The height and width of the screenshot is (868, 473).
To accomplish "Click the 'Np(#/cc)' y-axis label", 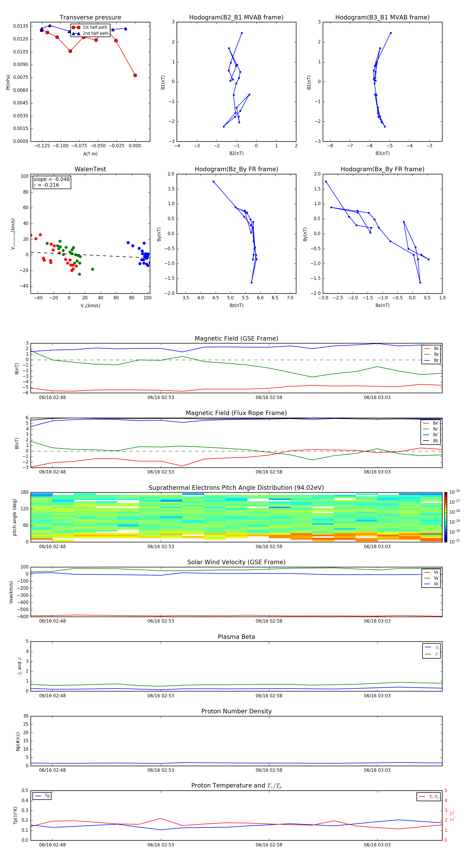I will [18, 741].
